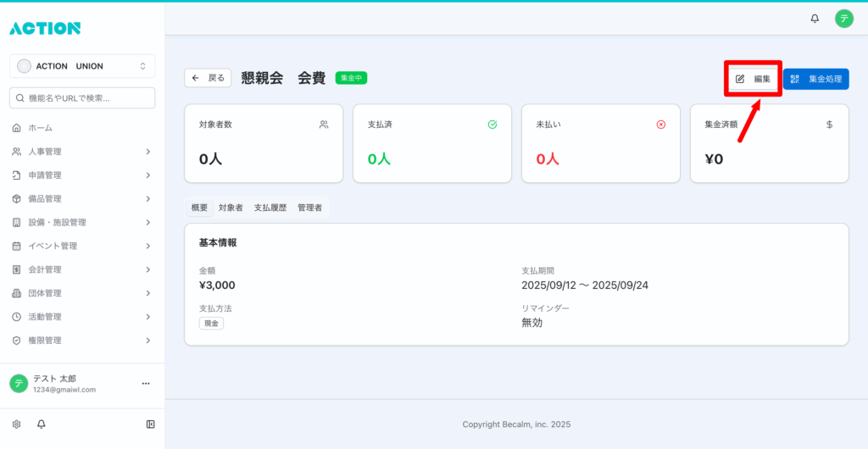Image resolution: width=868 pixels, height=449 pixels.
Task: Click the settings gear icon in sidebar footer
Action: tap(16, 424)
